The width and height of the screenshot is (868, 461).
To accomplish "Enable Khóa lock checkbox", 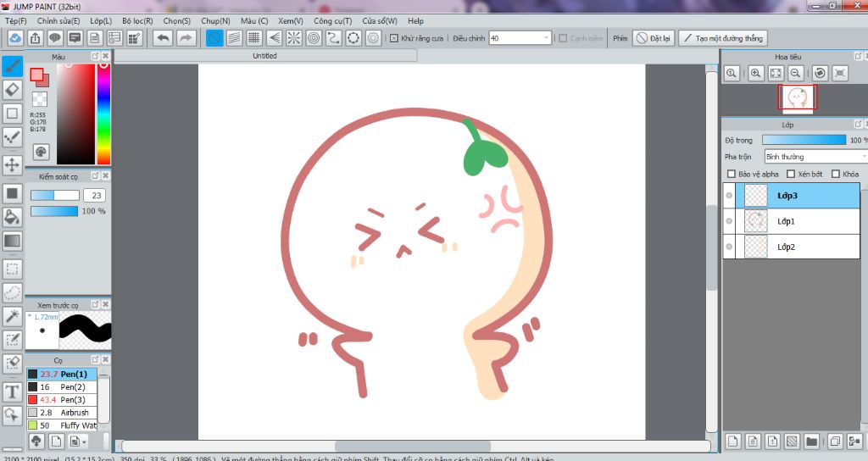I will (836, 174).
